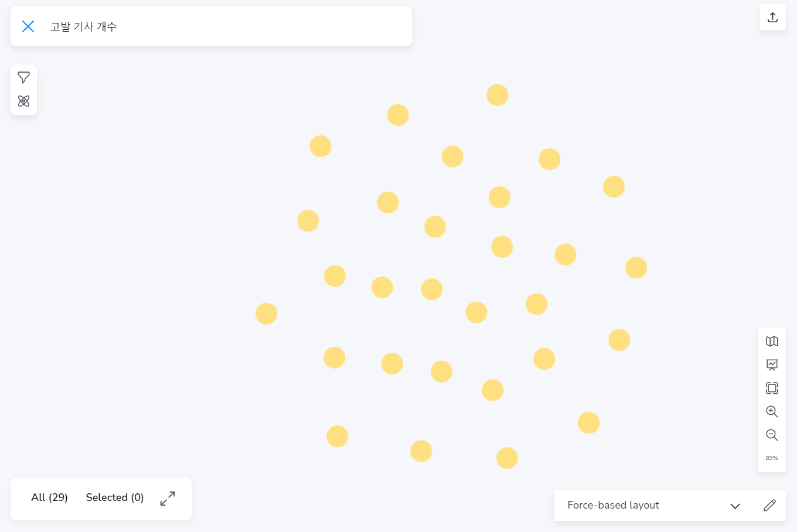Zoom in using the magnifier plus icon
Image resolution: width=797 pixels, height=532 pixels.
pyautogui.click(x=772, y=411)
